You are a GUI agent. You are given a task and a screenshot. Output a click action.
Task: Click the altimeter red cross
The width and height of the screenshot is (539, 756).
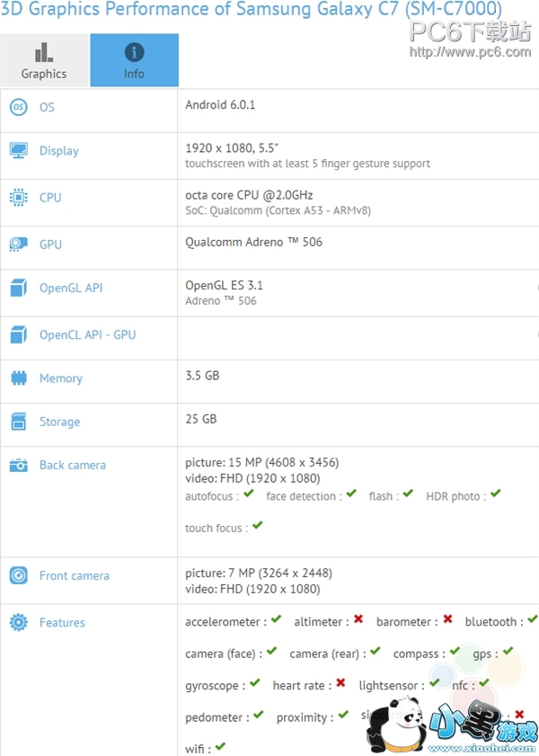coord(358,618)
